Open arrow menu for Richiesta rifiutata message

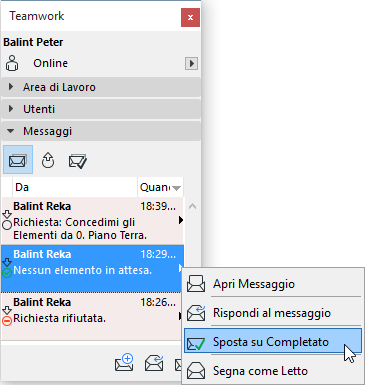[181, 316]
